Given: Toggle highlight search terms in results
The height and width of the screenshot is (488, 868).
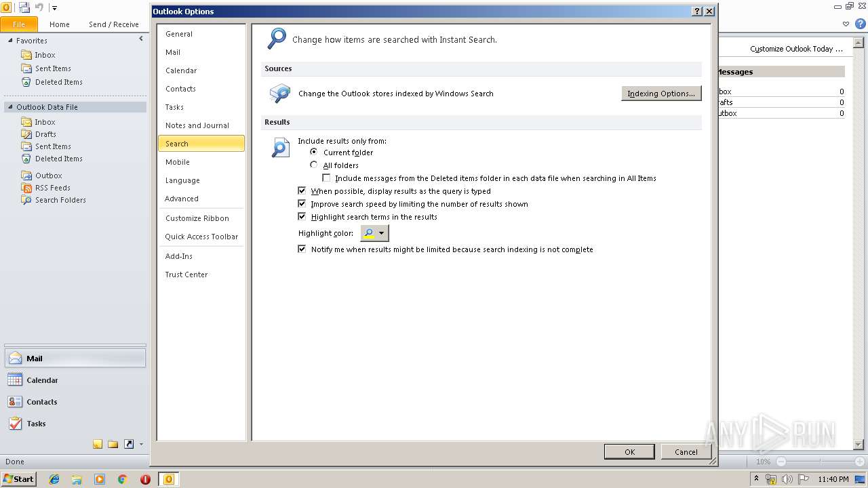Looking at the screenshot, I should pos(302,217).
